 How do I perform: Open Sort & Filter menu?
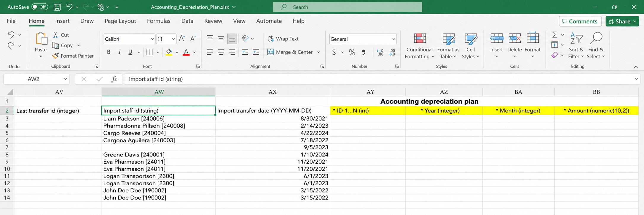(x=576, y=46)
